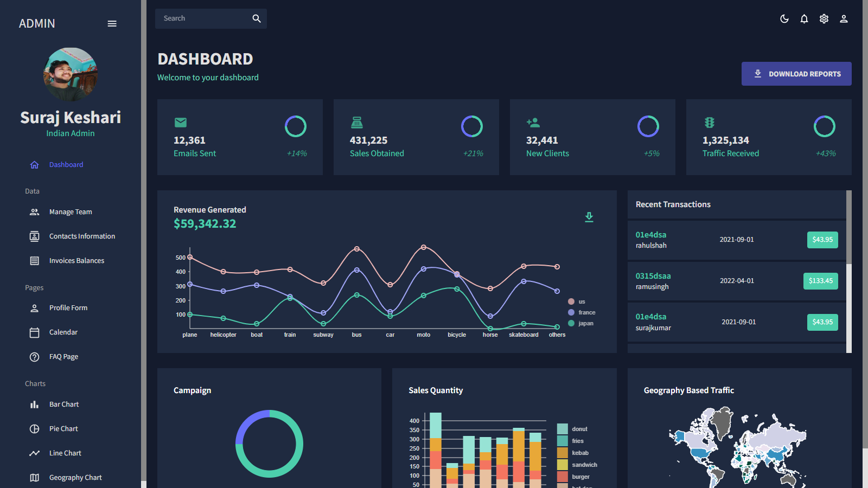The image size is (868, 488).
Task: Click the DOWNLOAD REPORTS button
Action: pos(796,73)
